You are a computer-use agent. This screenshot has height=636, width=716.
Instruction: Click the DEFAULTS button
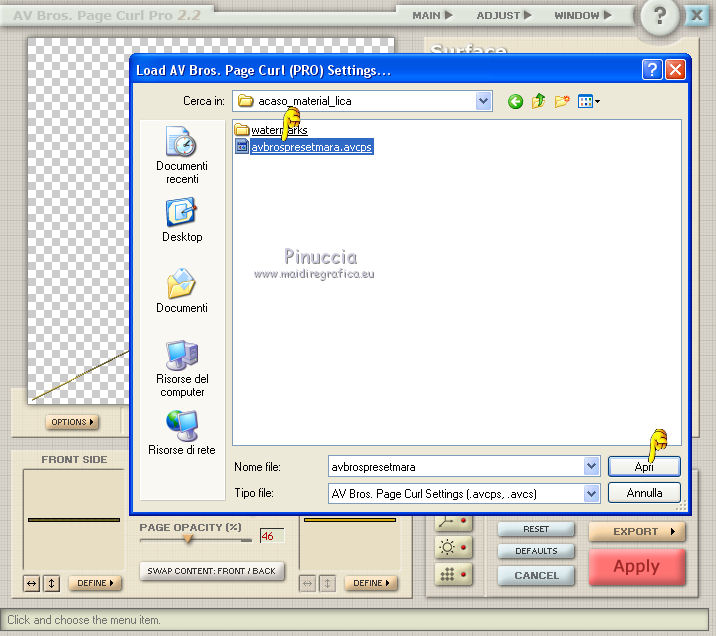[x=536, y=551]
